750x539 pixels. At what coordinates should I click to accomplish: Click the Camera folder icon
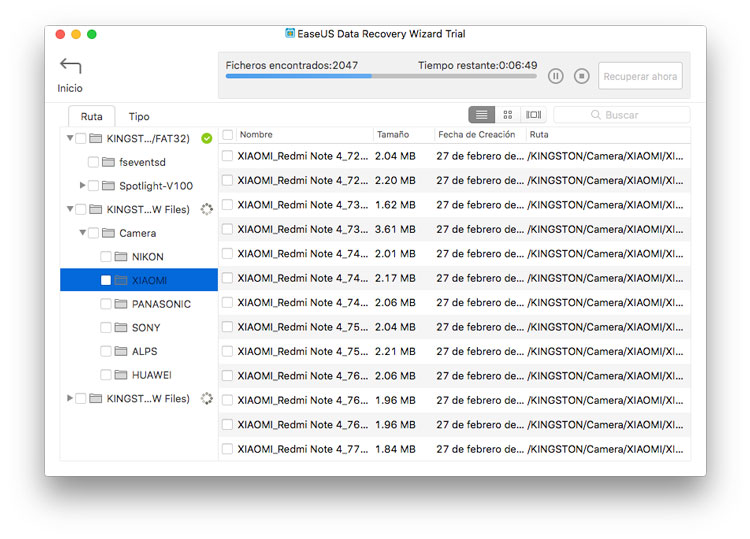click(109, 233)
